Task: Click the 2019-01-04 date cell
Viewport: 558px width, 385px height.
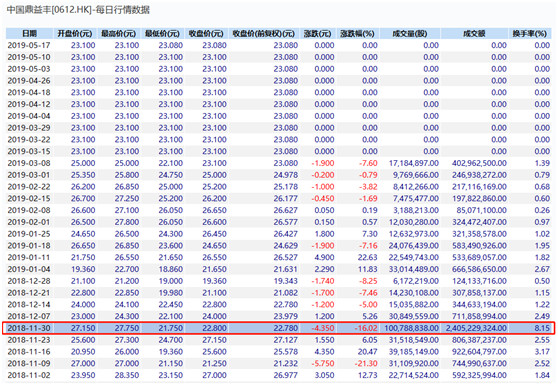Action: click(29, 269)
